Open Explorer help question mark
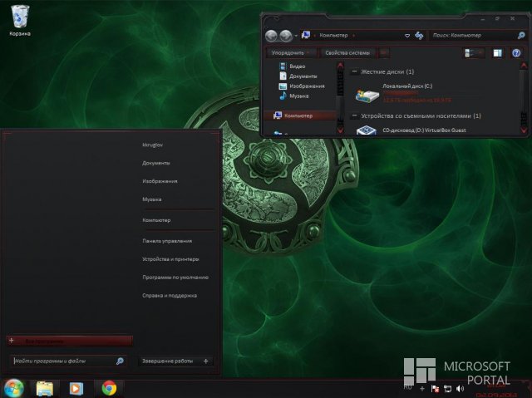532x398 pixels. coord(516,53)
